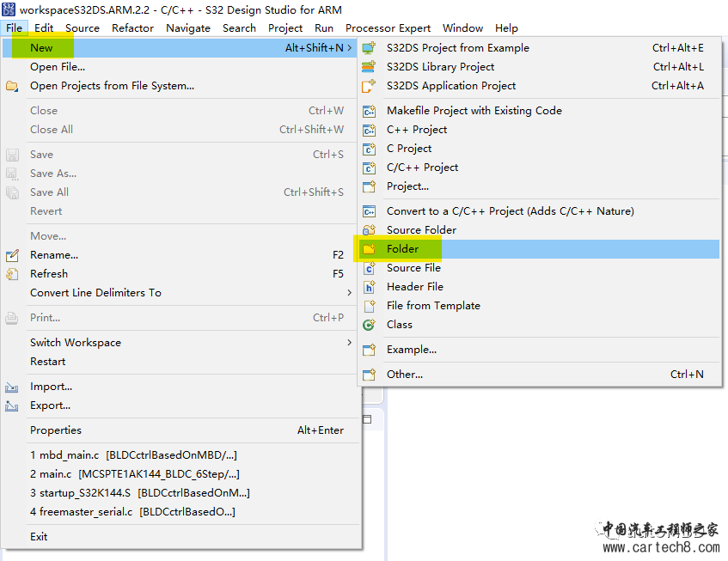Choose Class in the New submenu
Image resolution: width=728 pixels, height=561 pixels.
click(540, 325)
